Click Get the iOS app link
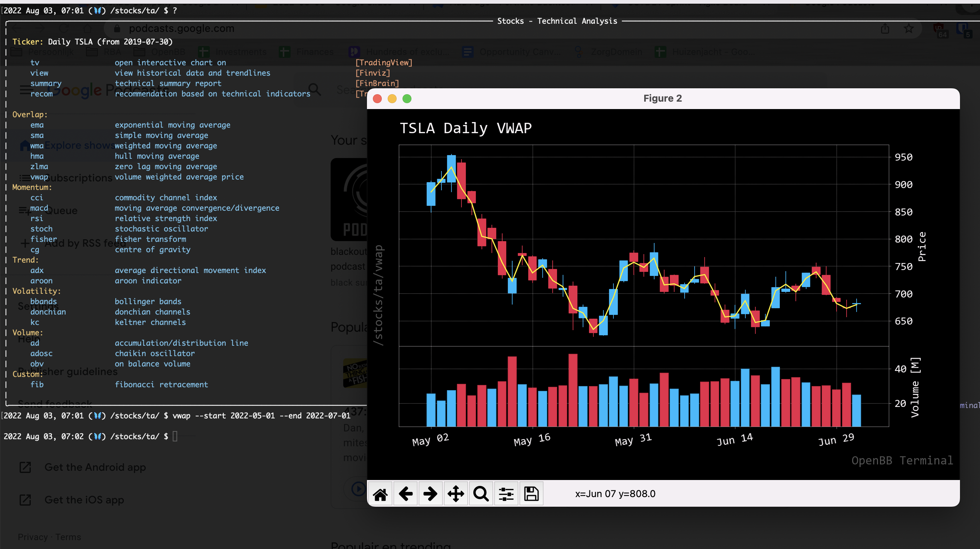Screen dimensions: 980x549 click(x=84, y=500)
